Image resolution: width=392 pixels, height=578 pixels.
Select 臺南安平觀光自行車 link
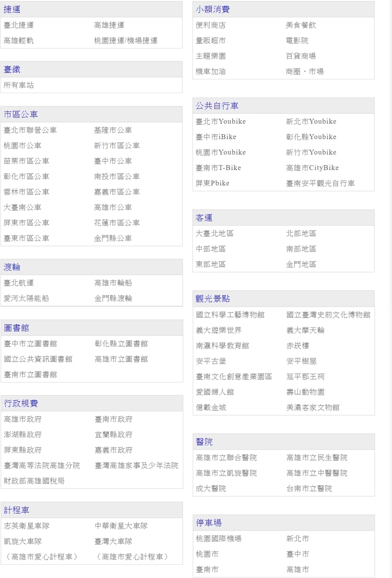click(x=320, y=183)
